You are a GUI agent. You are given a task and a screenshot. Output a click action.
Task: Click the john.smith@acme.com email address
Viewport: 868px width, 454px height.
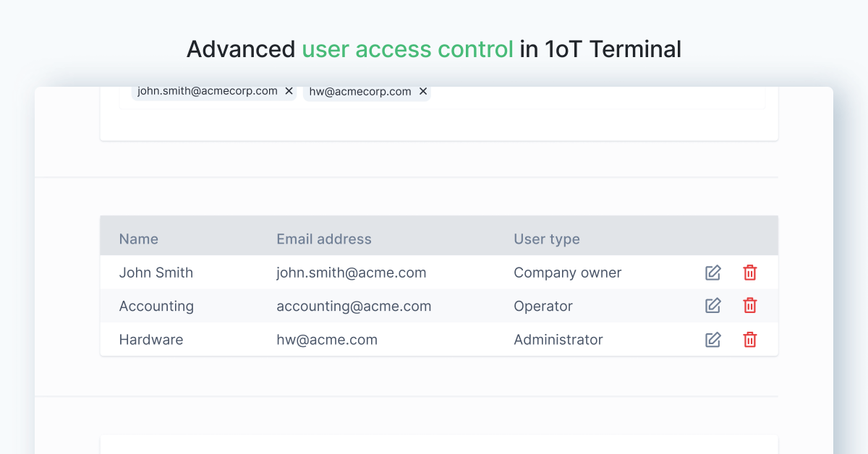351,273
